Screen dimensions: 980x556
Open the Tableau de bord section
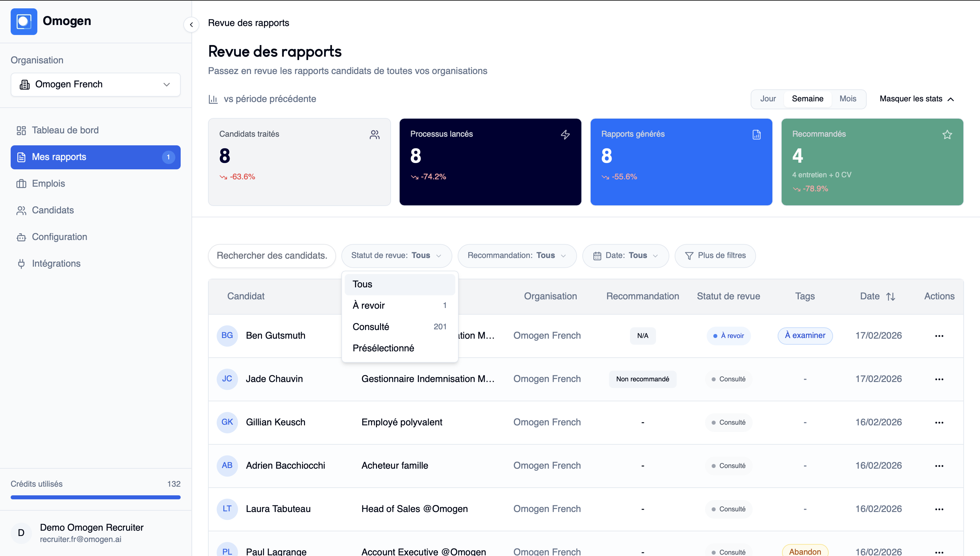(65, 130)
